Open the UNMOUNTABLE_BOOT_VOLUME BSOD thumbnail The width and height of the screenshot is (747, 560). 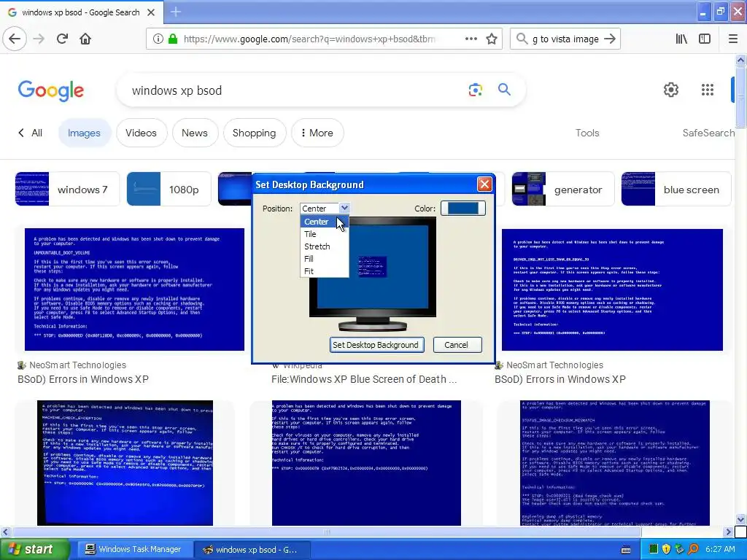point(134,289)
